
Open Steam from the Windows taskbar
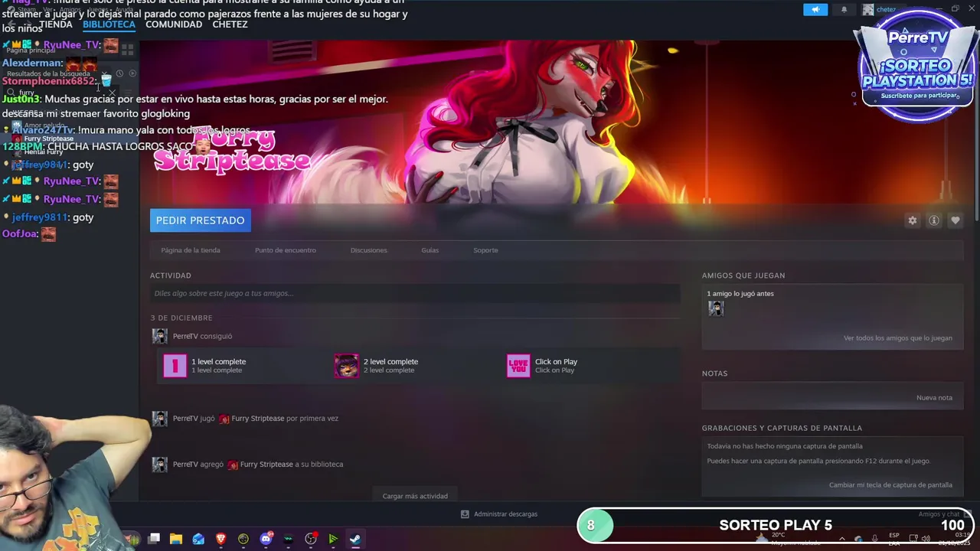tap(355, 539)
